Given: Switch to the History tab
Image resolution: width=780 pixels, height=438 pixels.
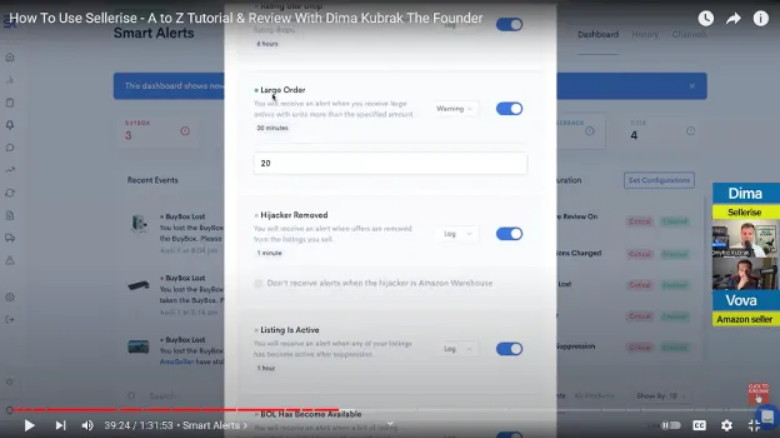Looking at the screenshot, I should click(x=645, y=34).
